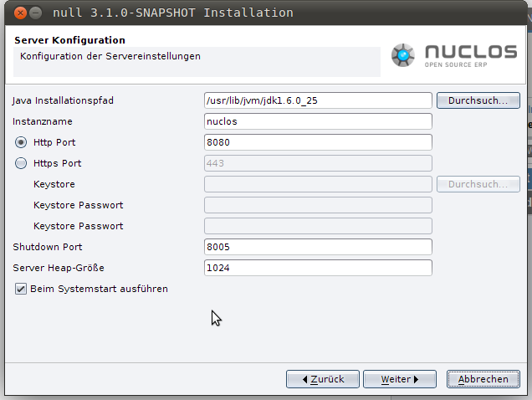Click the Https Port 443 field
The height and width of the screenshot is (400, 532).
318,163
